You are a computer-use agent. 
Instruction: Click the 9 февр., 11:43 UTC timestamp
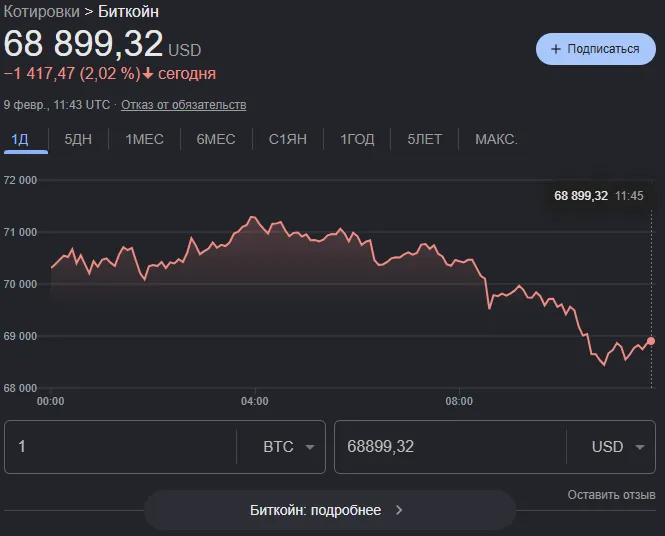click(x=57, y=105)
